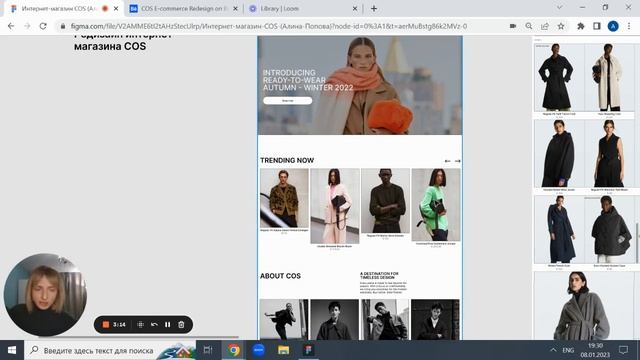Focus the figma.com address bar

(x=269, y=26)
